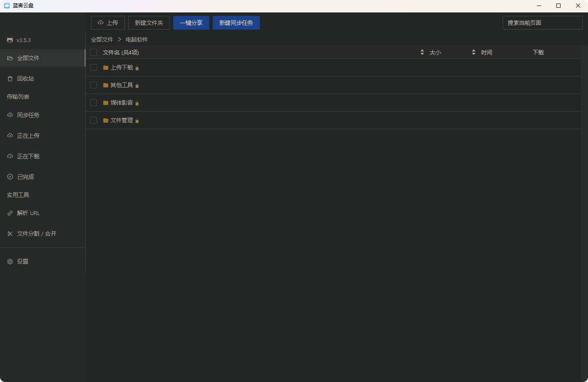Open the 上传下载 folder name

[x=122, y=67]
